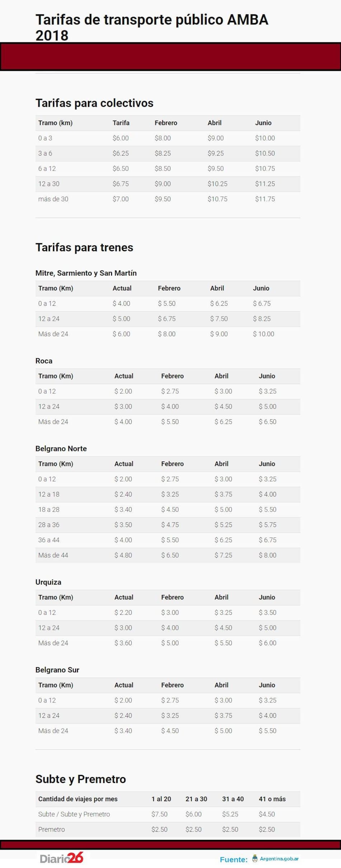The height and width of the screenshot is (868, 341).
Task: Click the 'Tarifas de transporte público AMBA 2018' title
Action: (152, 27)
